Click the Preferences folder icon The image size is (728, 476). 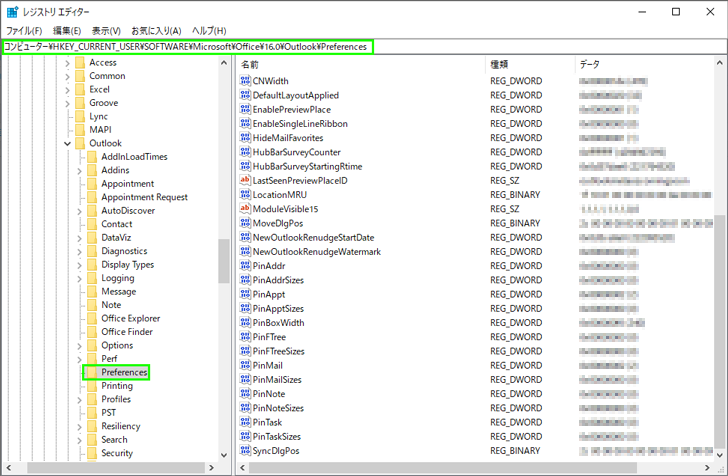click(92, 372)
